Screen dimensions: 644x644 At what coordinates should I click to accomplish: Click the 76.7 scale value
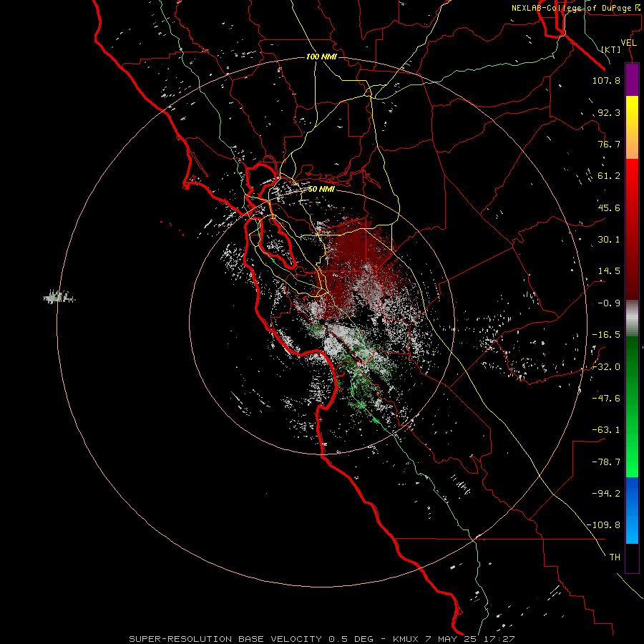click(x=609, y=144)
